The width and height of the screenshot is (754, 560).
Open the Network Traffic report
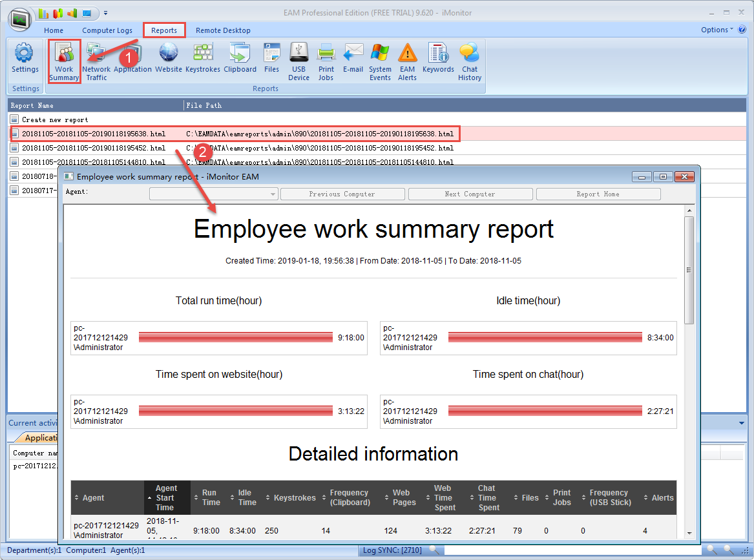(96, 61)
